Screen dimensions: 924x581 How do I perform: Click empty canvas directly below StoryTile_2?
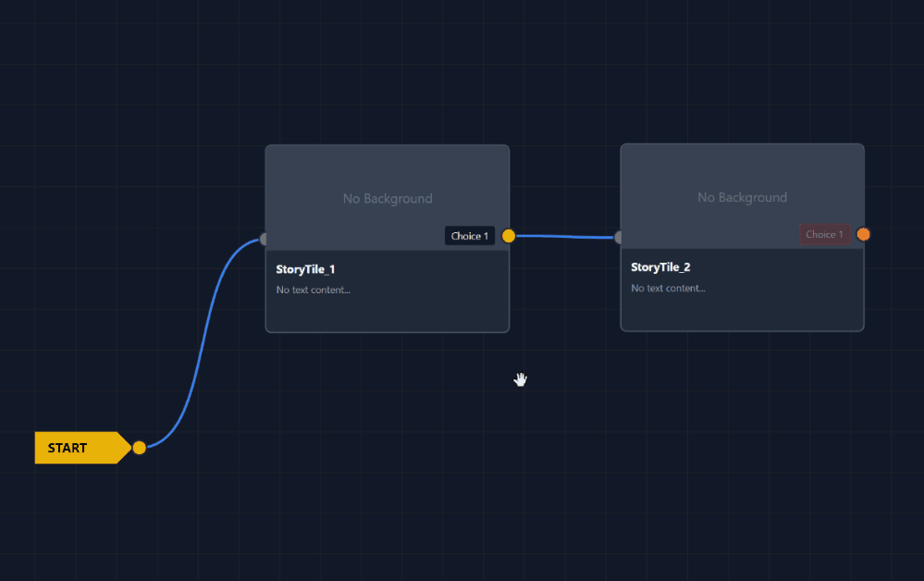pyautogui.click(x=742, y=416)
